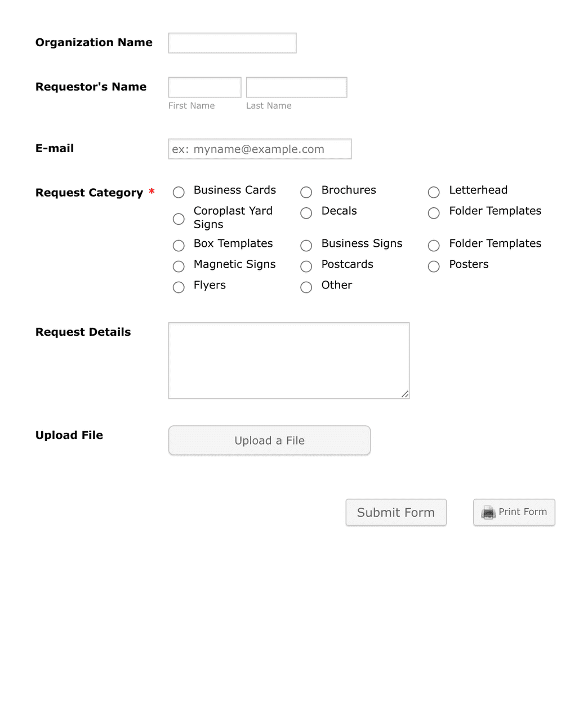588x724 pixels.
Task: Select the Decals option
Action: (x=306, y=213)
